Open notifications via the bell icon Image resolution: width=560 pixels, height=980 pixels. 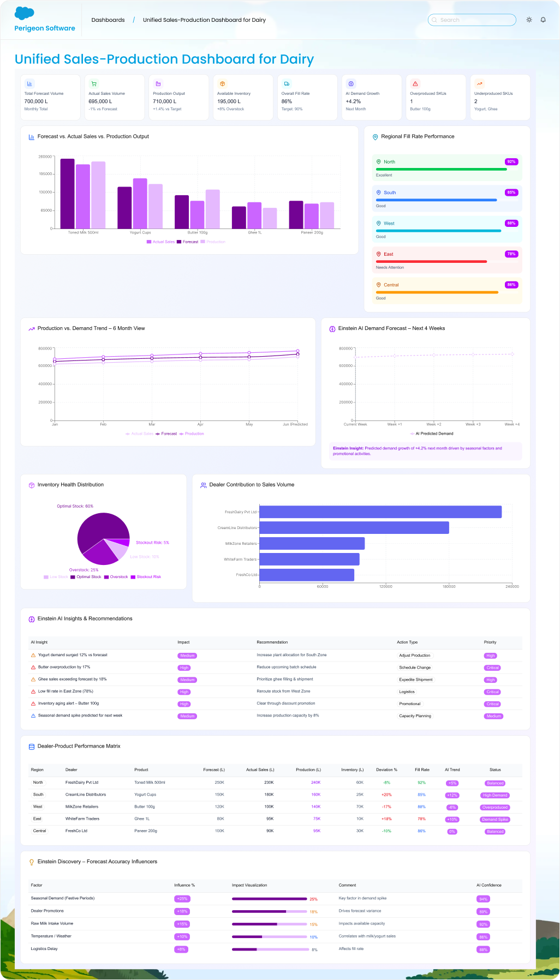[543, 20]
